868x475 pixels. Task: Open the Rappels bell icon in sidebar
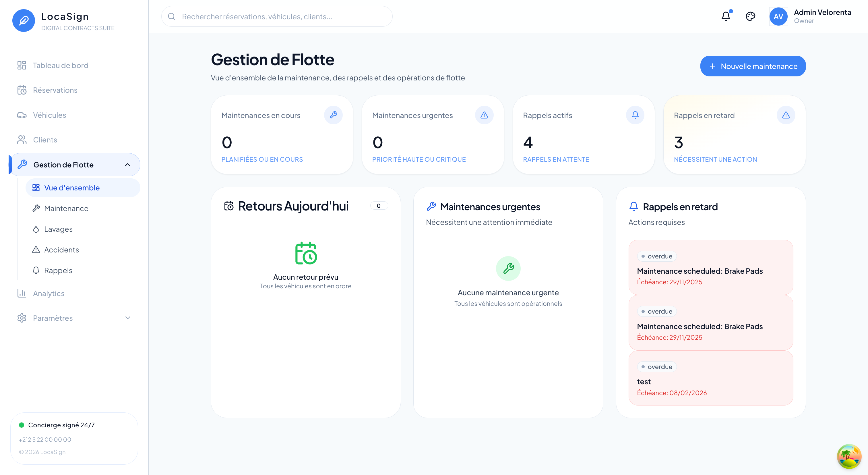36,270
